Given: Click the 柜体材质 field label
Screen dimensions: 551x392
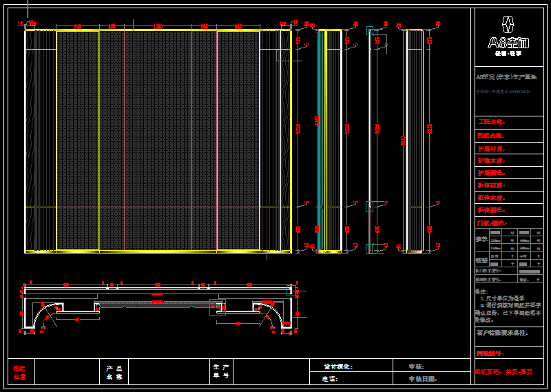Looking at the screenshot, I should pyautogui.click(x=490, y=185).
